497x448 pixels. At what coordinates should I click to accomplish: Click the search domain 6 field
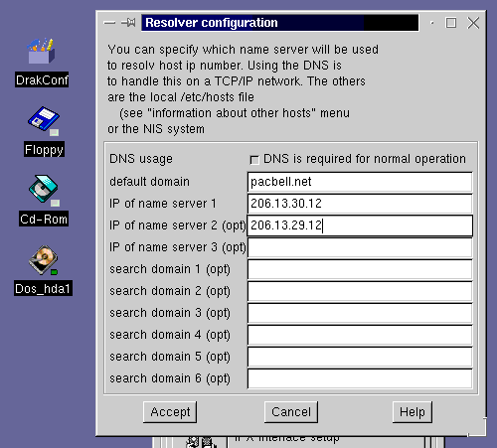coord(360,378)
